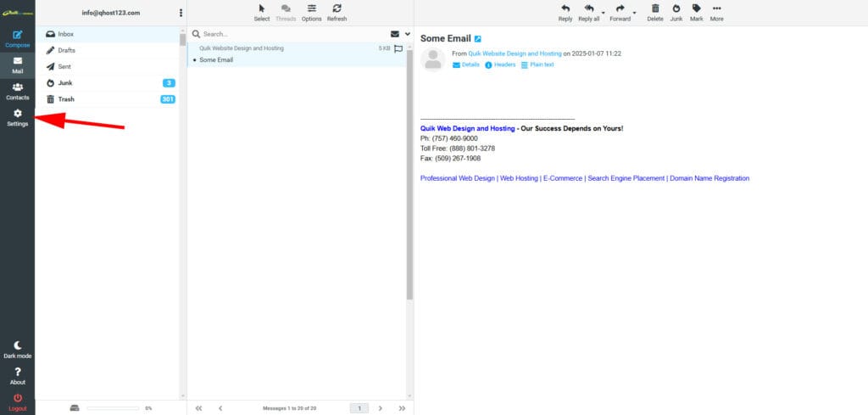Toggle the flag on Some Email message
Image resolution: width=868 pixels, height=415 pixels.
coord(398,48)
